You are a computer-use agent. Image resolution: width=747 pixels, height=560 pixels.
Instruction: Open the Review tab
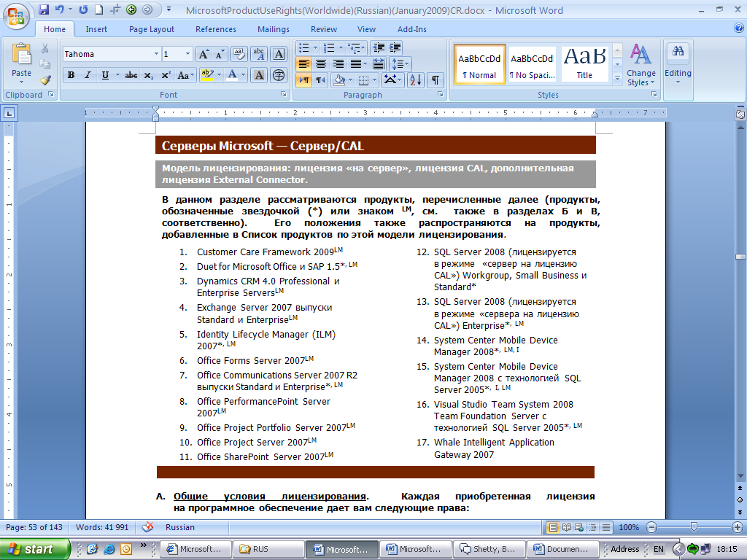pyautogui.click(x=324, y=29)
